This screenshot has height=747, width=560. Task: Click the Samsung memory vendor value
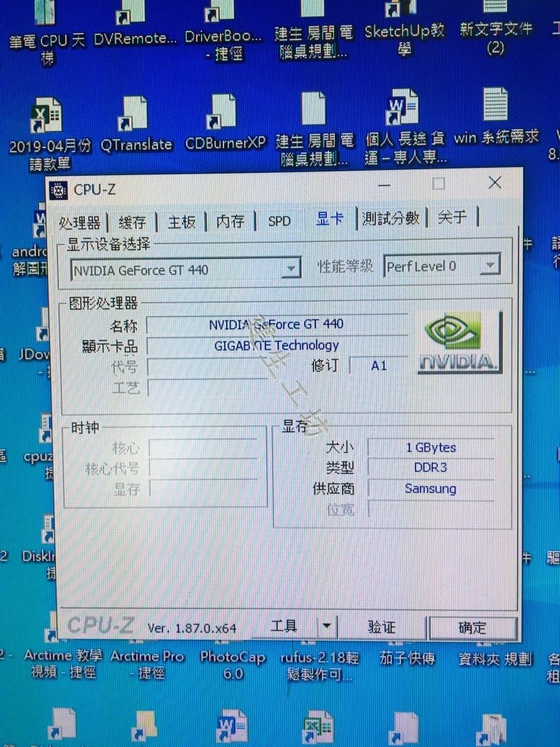[431, 488]
